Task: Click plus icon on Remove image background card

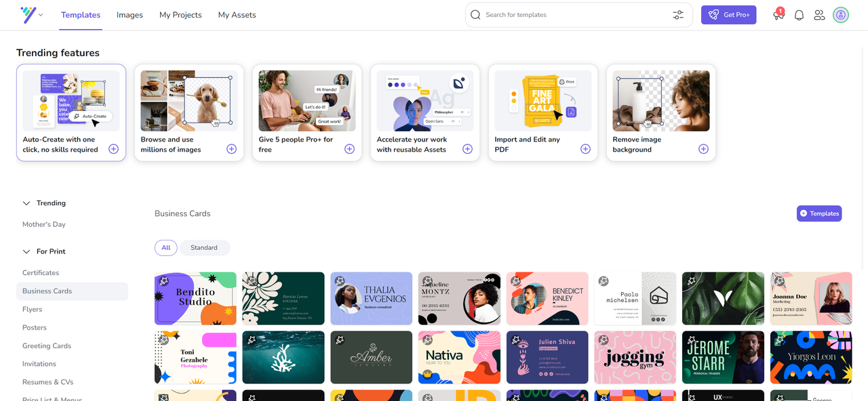Action: pyautogui.click(x=703, y=149)
